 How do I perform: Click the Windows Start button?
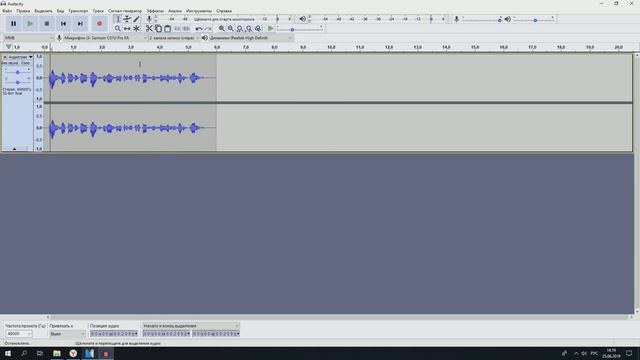pyautogui.click(x=8, y=353)
